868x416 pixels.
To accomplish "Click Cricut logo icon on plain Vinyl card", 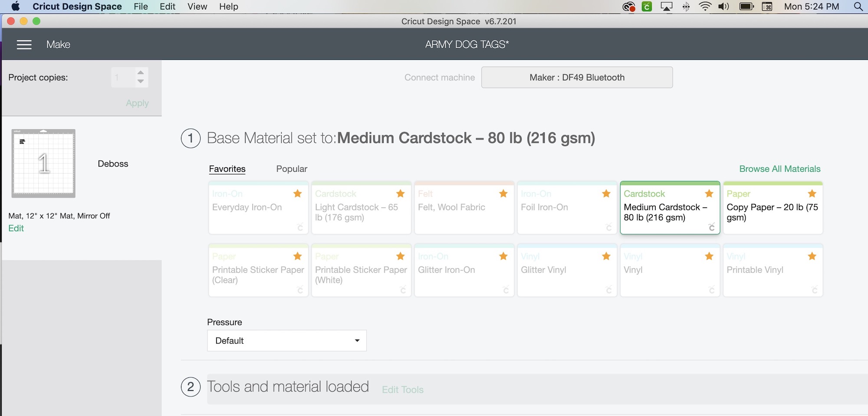I will [712, 289].
